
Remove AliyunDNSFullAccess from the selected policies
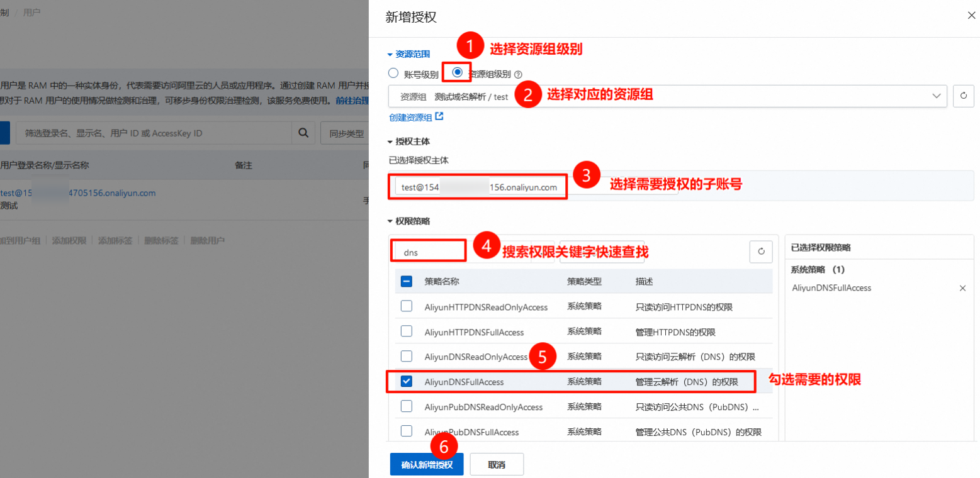click(962, 288)
